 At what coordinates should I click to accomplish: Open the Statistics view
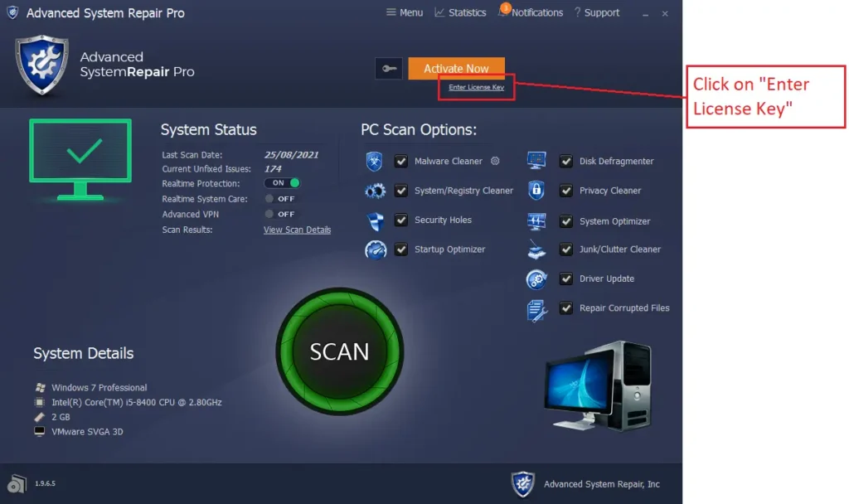[x=460, y=12]
